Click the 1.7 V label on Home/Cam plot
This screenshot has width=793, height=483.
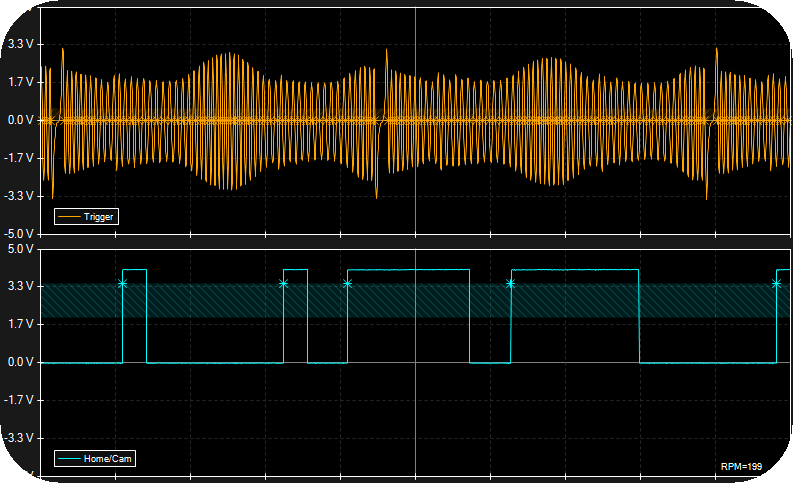pos(20,324)
